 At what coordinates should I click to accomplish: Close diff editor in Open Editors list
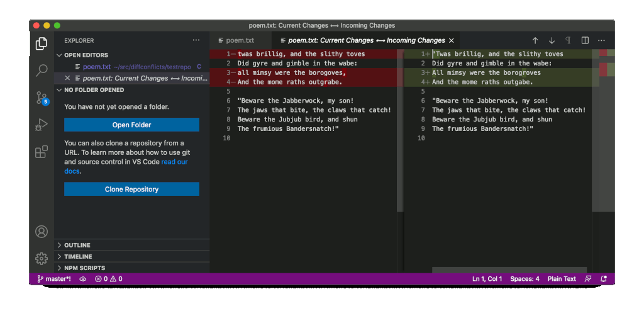[x=67, y=78]
